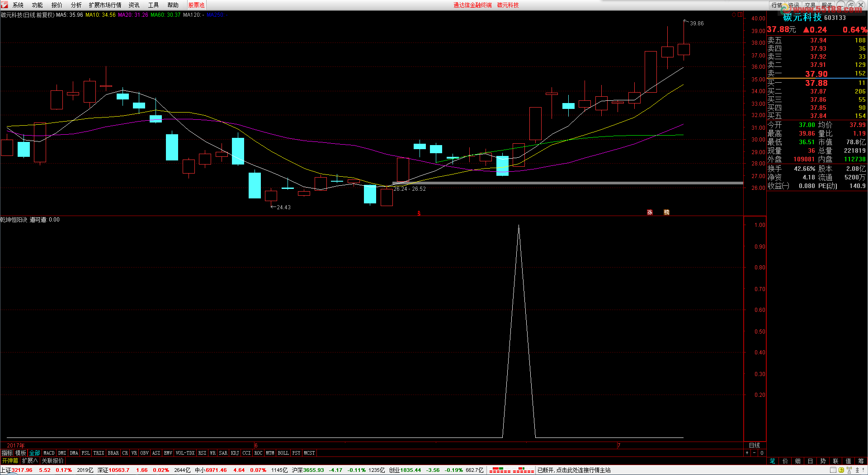Click the list panel icon in status bar
This screenshot has height=475, width=868.
coord(833,470)
